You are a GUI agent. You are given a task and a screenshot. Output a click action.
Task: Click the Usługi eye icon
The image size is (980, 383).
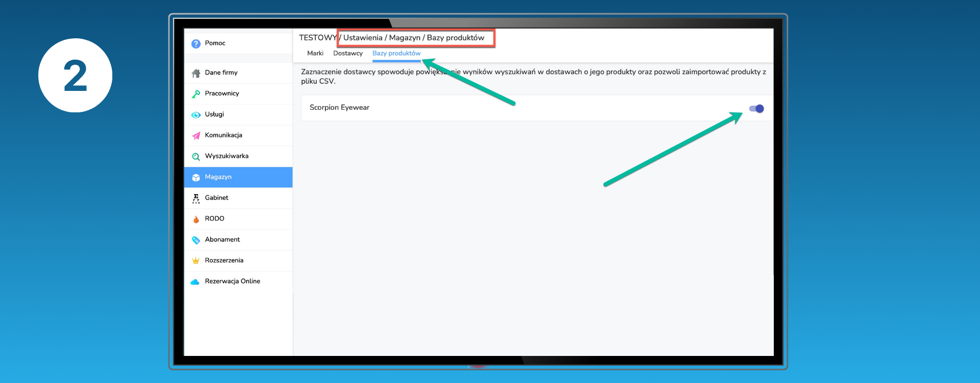[x=195, y=115]
